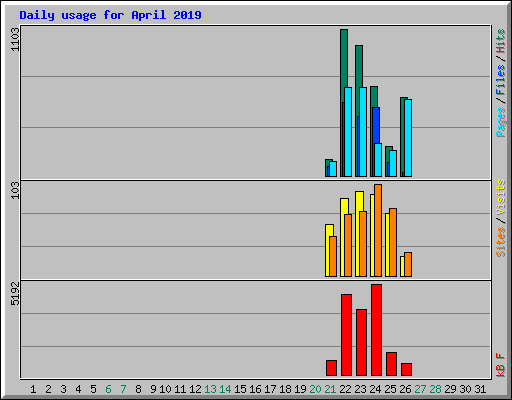Select day 9 on the date axis
The height and width of the screenshot is (400, 512).
(153, 389)
